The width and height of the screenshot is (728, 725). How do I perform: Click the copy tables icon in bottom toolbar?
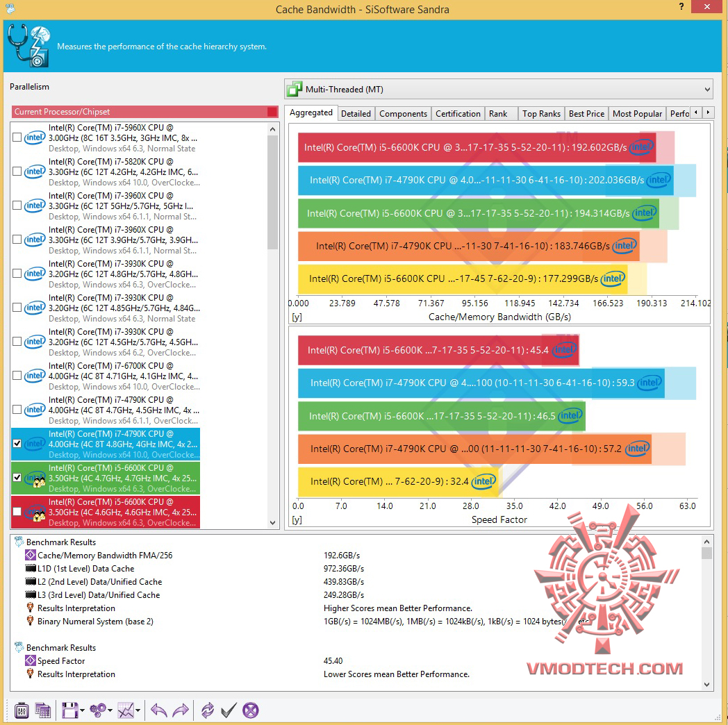click(42, 710)
